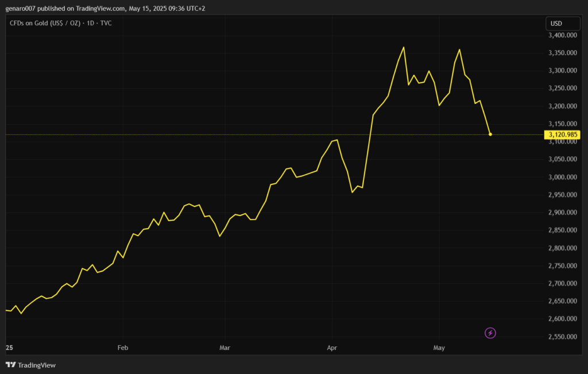Click the Apr label on time axis
The image size is (588, 374).
(331, 348)
